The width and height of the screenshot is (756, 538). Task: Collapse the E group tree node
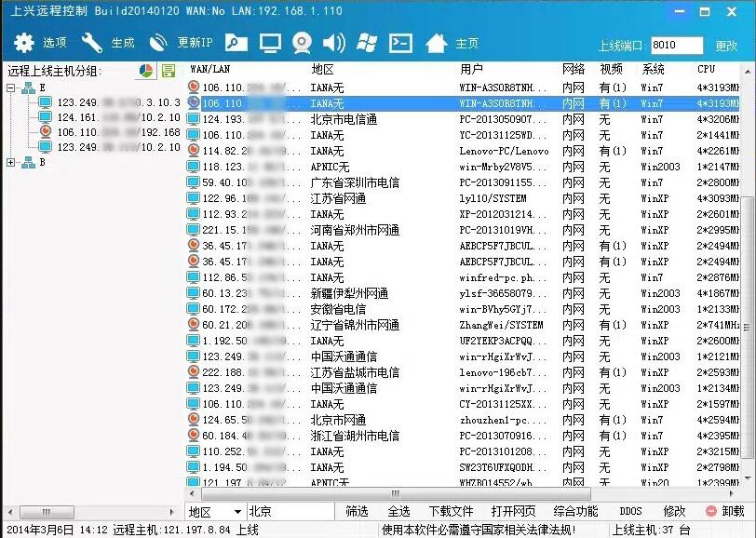click(11, 87)
